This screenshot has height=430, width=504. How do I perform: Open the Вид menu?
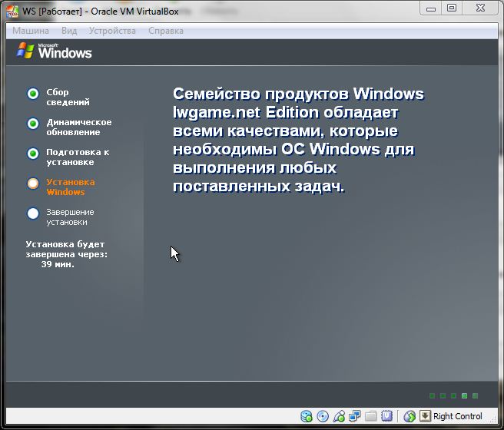(x=69, y=31)
